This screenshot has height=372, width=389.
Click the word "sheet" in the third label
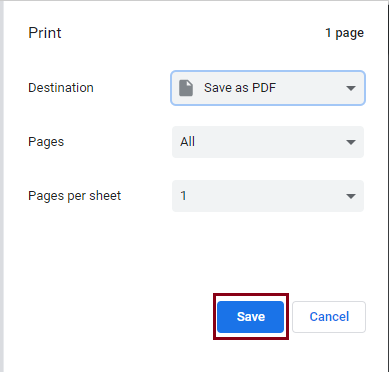pyautogui.click(x=103, y=196)
